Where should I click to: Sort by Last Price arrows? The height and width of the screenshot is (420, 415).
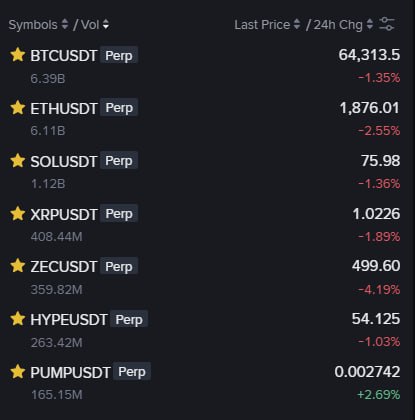coord(297,24)
